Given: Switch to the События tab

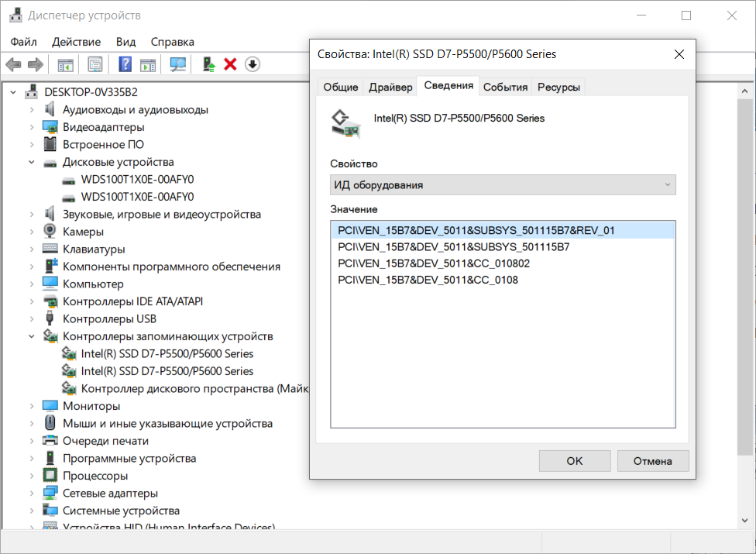Looking at the screenshot, I should (505, 88).
